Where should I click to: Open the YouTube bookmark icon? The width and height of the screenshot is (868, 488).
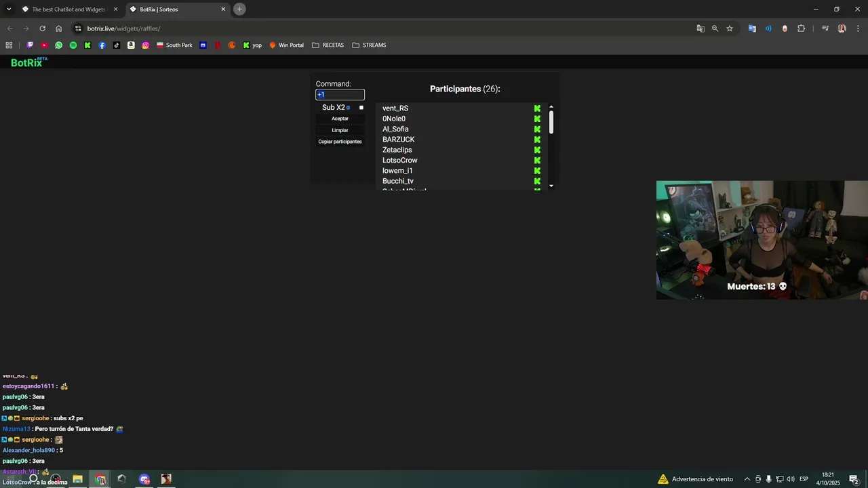point(44,45)
